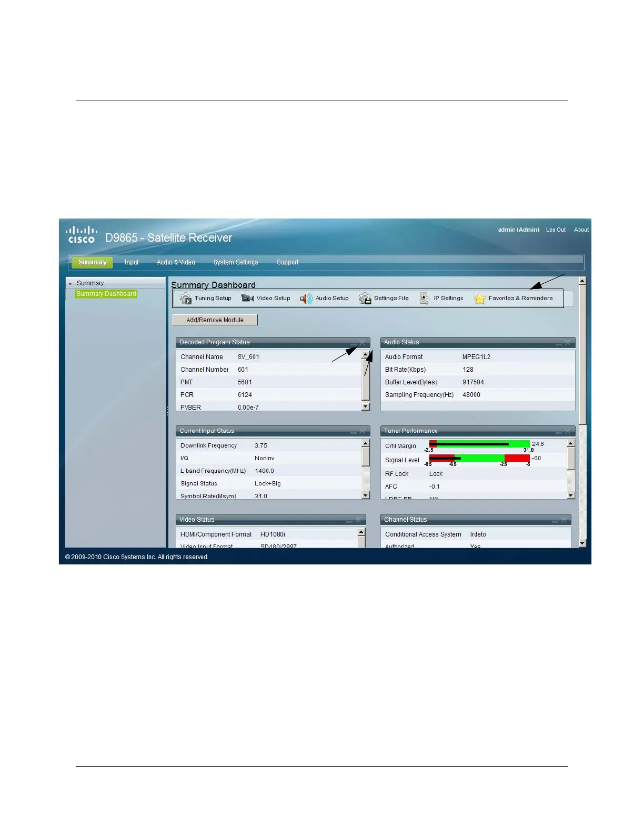Click the admin (Admin) user label
The height and width of the screenshot is (834, 644).
click(x=519, y=230)
